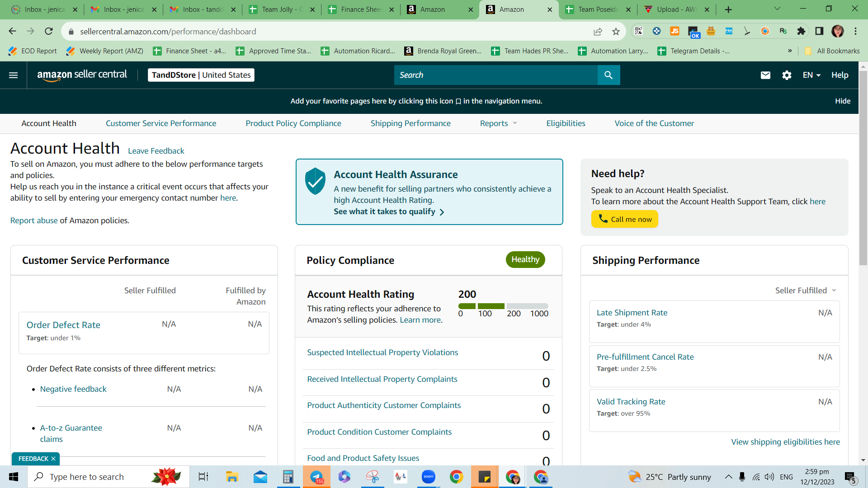The width and height of the screenshot is (868, 488).
Task: Open the messages envelope icon
Action: point(765,75)
